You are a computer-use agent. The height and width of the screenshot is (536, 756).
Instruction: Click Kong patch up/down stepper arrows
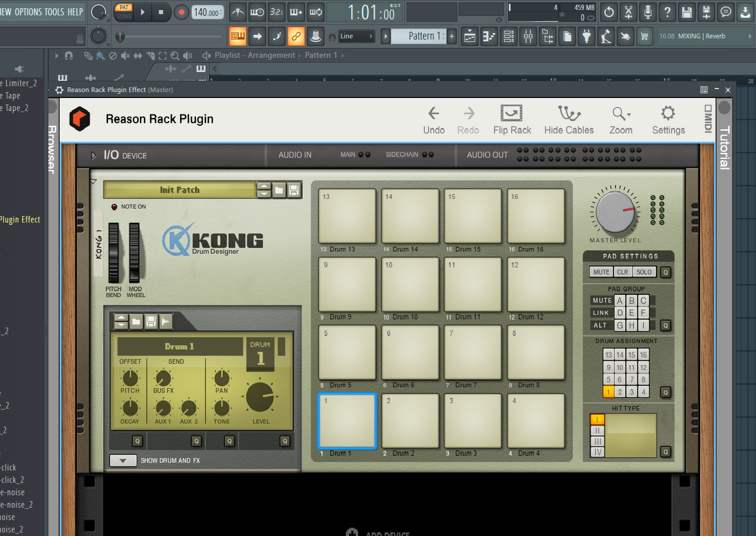(x=264, y=190)
